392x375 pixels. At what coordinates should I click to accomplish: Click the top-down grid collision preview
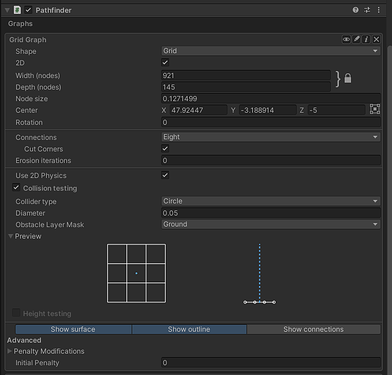tap(136, 273)
